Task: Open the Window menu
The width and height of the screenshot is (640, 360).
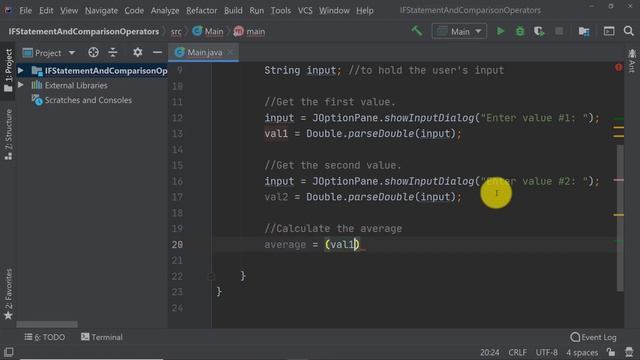Action: [x=334, y=10]
